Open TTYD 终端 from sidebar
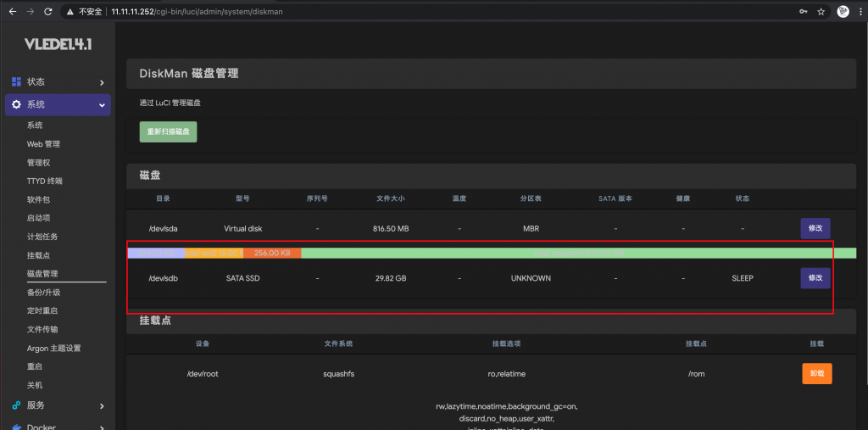 point(44,181)
